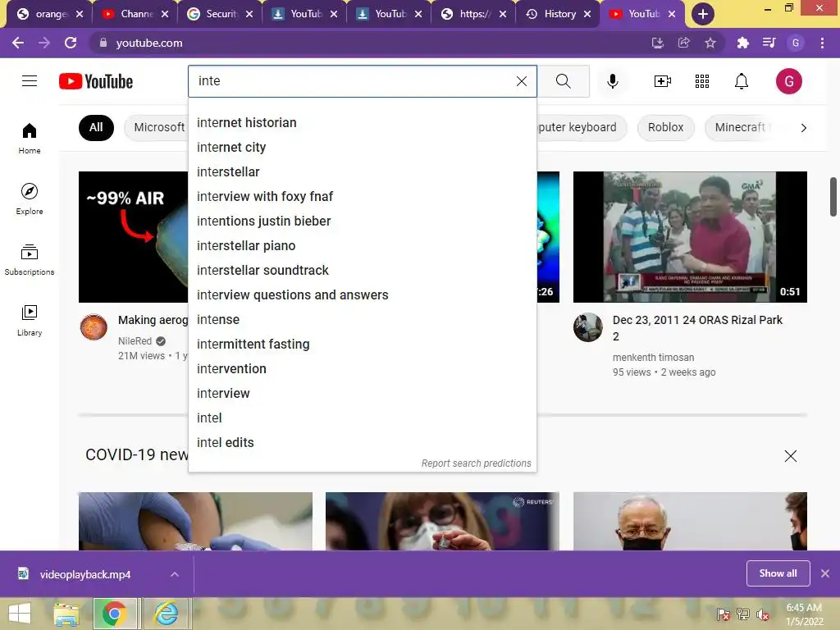
Task: Open the notifications bell
Action: click(x=742, y=81)
